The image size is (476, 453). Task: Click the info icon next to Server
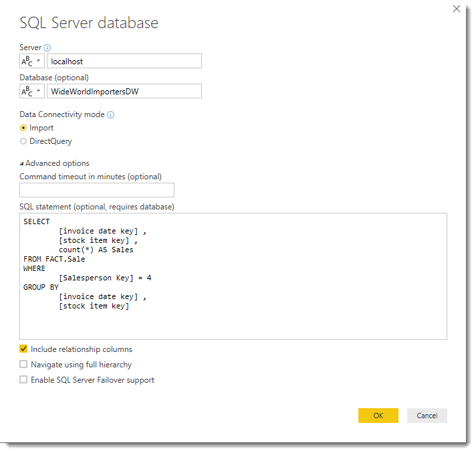coord(47,48)
